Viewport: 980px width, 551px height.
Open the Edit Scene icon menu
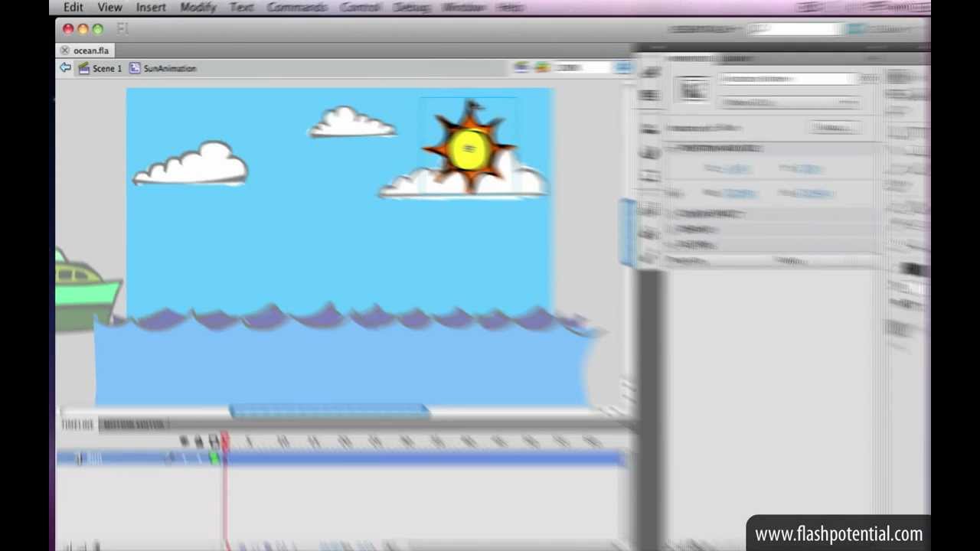coord(521,67)
